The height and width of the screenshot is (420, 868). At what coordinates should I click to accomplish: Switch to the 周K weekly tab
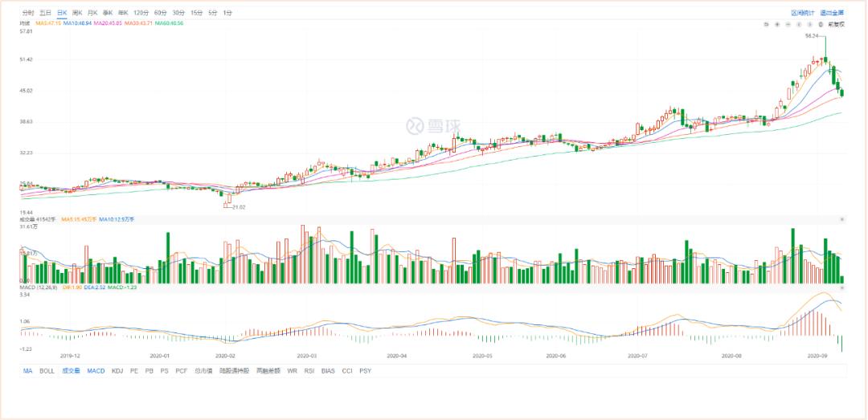click(77, 13)
